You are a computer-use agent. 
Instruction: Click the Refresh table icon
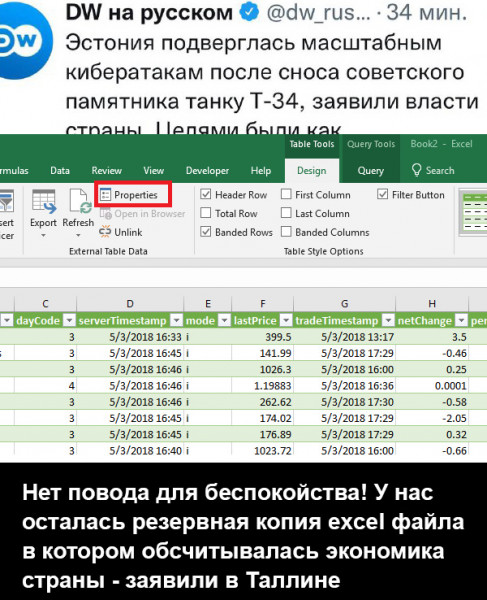80,201
